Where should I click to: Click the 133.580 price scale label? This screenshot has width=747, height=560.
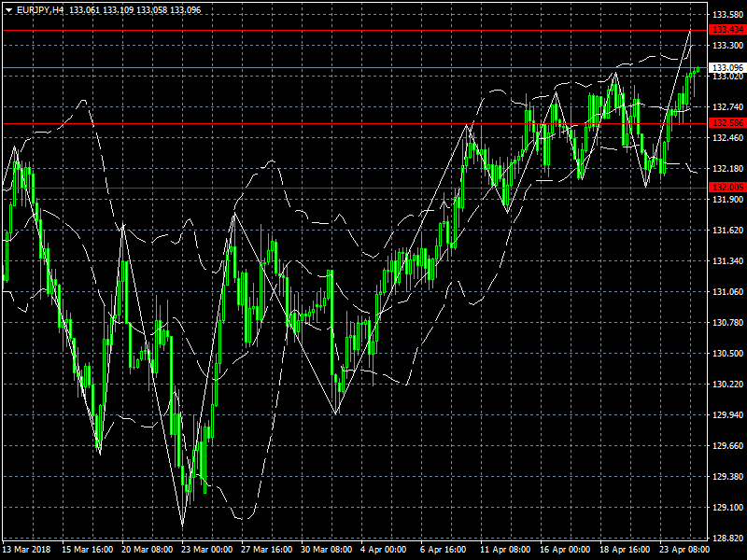[726, 15]
